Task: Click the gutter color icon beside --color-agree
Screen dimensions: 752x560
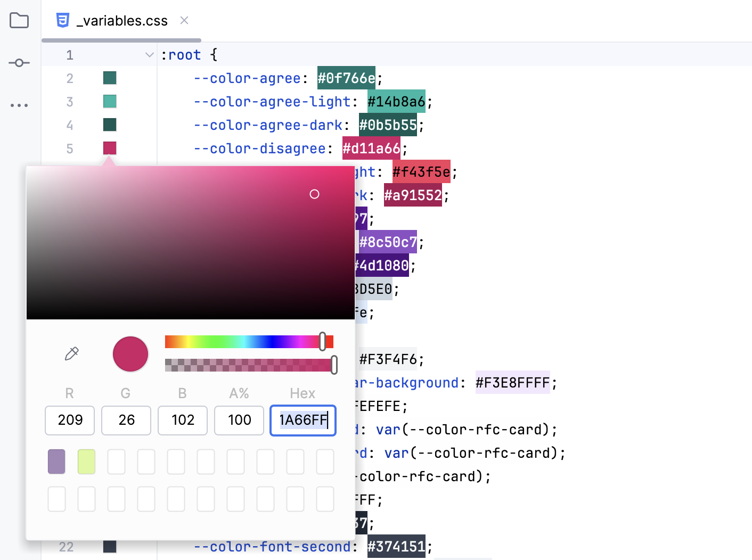Action: [x=109, y=78]
